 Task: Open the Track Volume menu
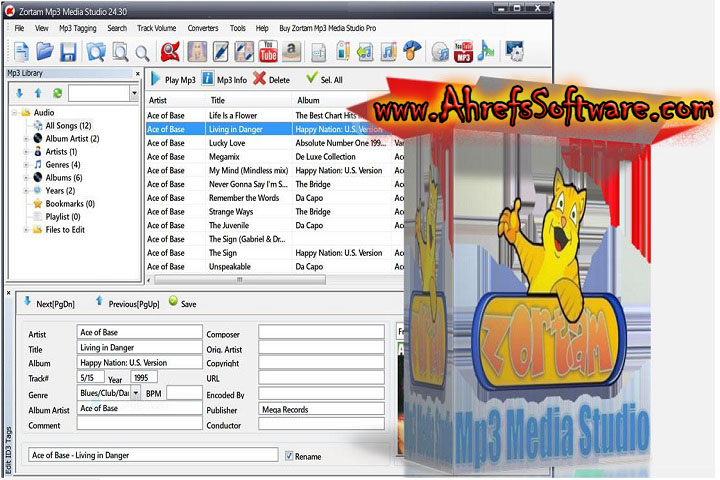[156, 28]
